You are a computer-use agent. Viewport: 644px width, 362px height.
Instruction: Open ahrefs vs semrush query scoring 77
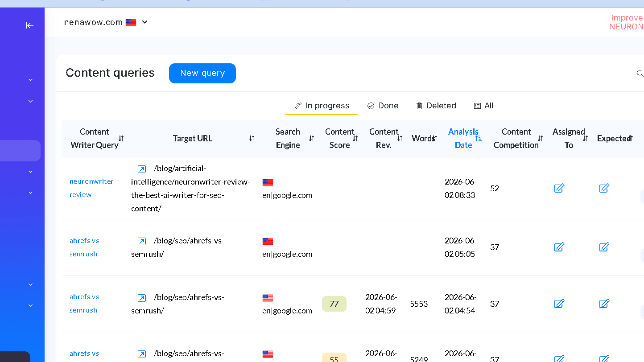(84, 304)
